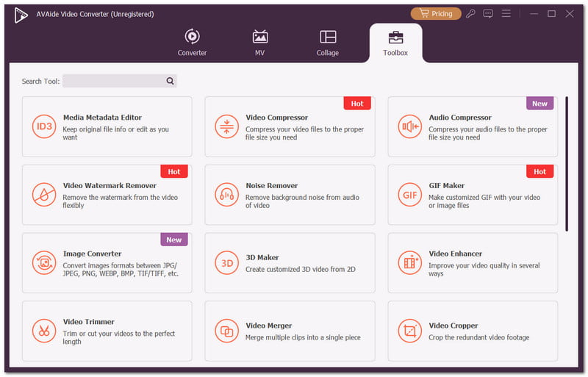The image size is (588, 377).
Task: Click the Pricing button
Action: coord(436,13)
